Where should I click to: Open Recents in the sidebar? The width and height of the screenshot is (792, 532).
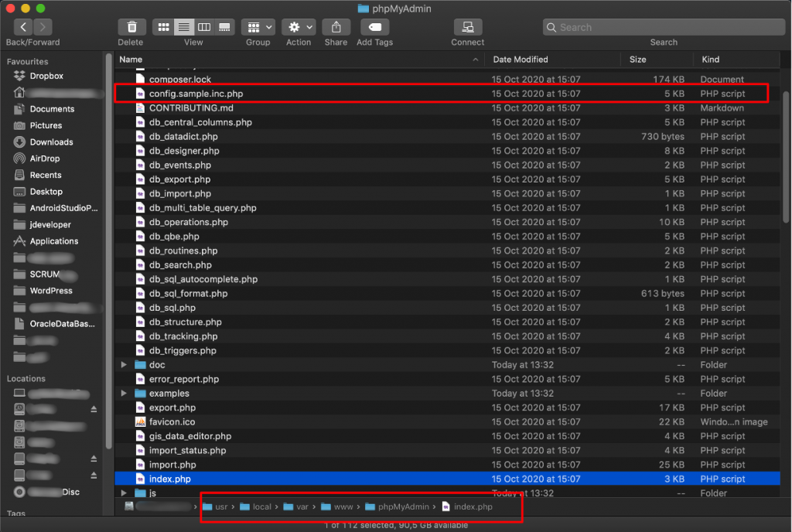pos(46,176)
